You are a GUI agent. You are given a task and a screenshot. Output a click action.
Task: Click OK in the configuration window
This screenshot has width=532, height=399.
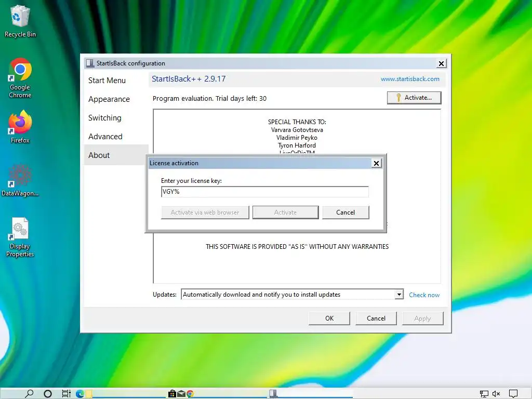point(329,318)
